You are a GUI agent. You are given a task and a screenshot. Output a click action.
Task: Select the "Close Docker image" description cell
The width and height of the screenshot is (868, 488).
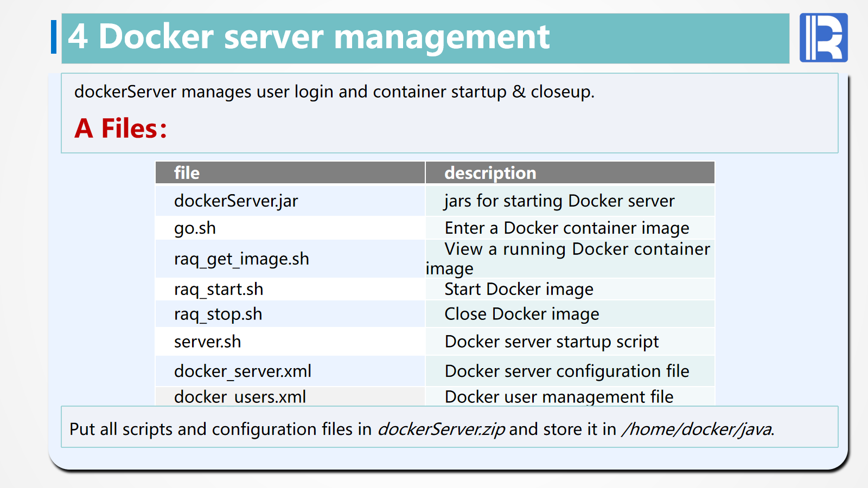point(522,314)
